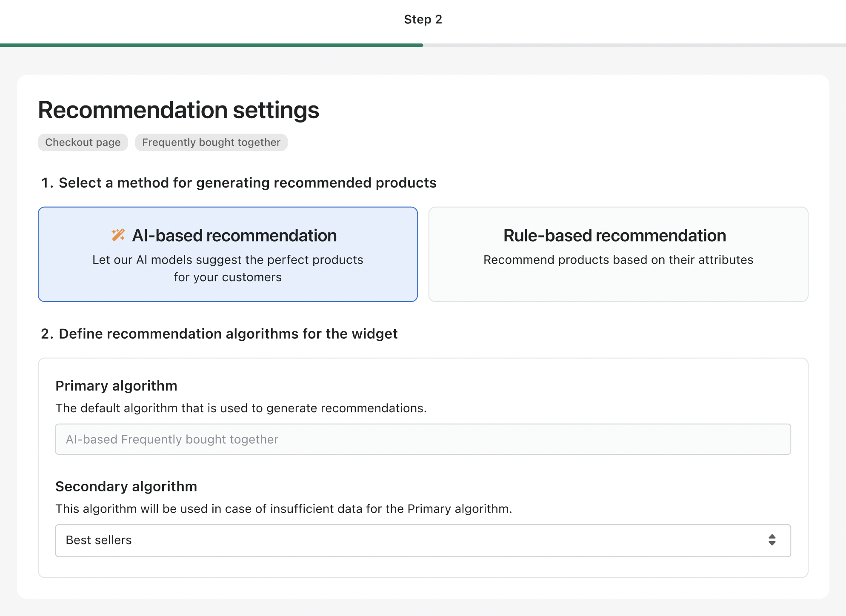846x616 pixels.
Task: Click the Secondary algorithm section heading
Action: point(126,486)
